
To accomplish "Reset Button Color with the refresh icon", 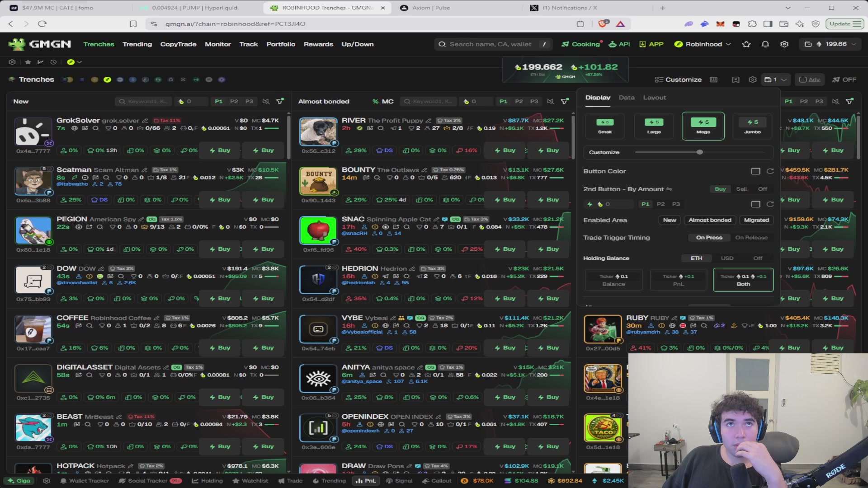I will [770, 171].
